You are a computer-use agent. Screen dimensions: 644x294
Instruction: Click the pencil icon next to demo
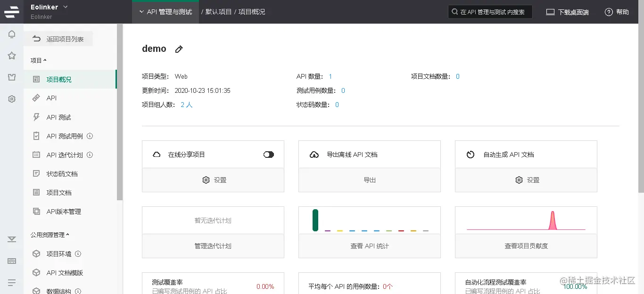(179, 49)
